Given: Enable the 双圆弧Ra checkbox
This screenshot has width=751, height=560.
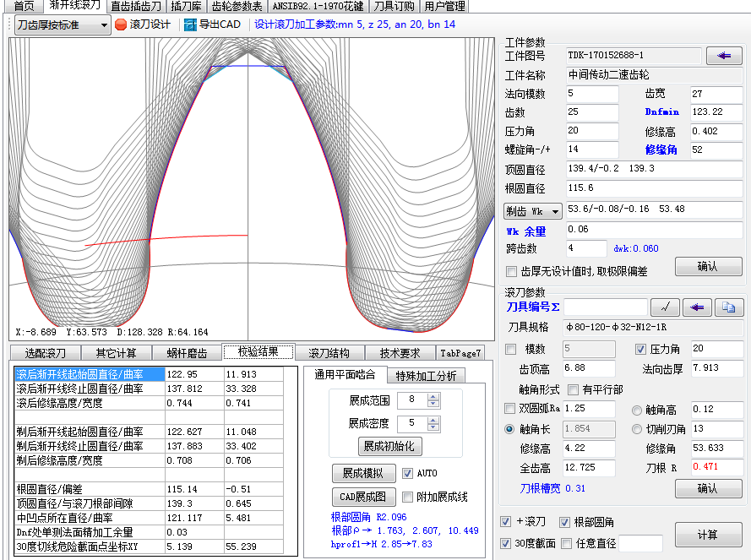Looking at the screenshot, I should pos(510,408).
